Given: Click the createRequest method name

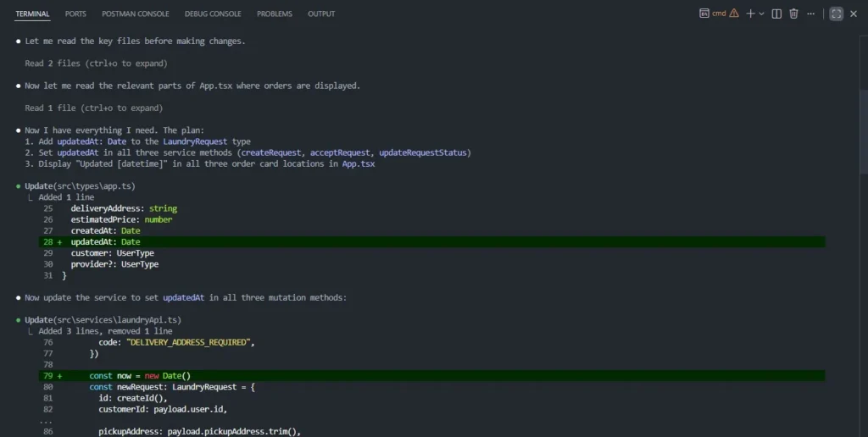Looking at the screenshot, I should pos(270,152).
